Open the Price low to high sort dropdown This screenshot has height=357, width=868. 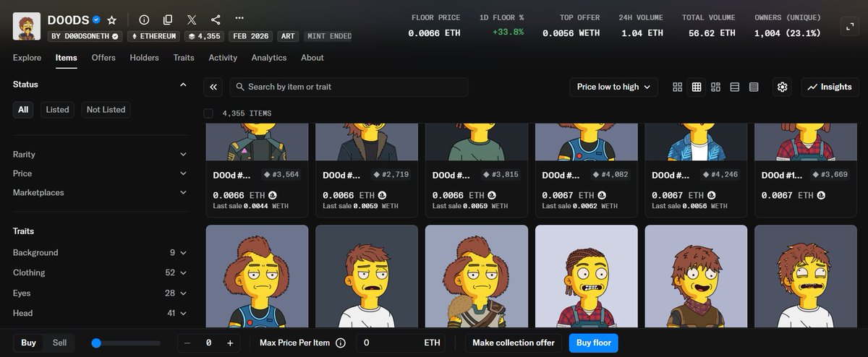pos(613,87)
